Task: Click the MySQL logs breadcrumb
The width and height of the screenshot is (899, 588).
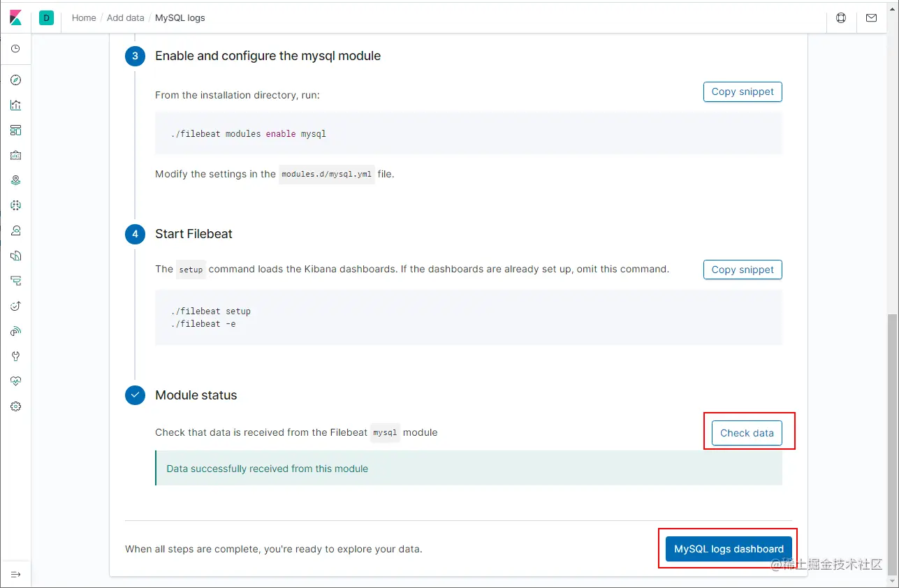Action: (180, 18)
